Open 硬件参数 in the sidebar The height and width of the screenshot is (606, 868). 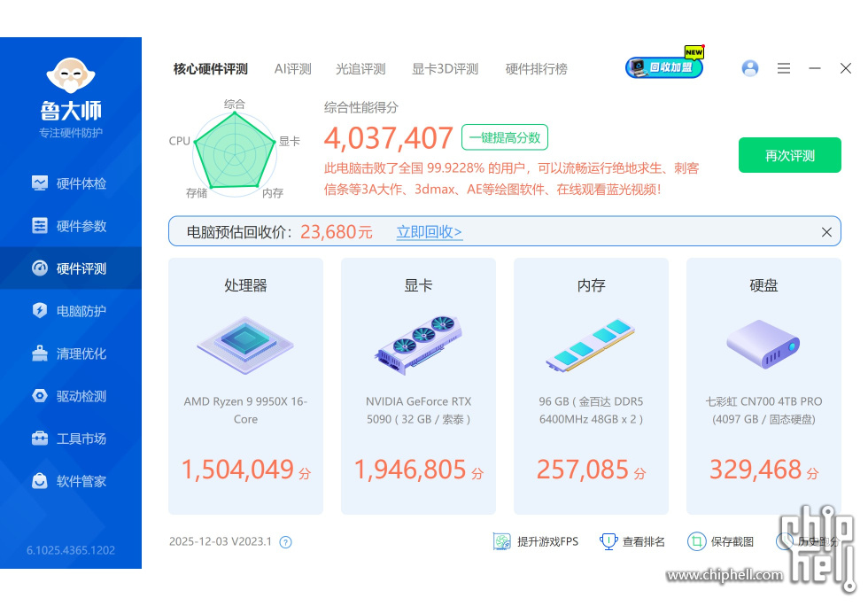coord(70,226)
